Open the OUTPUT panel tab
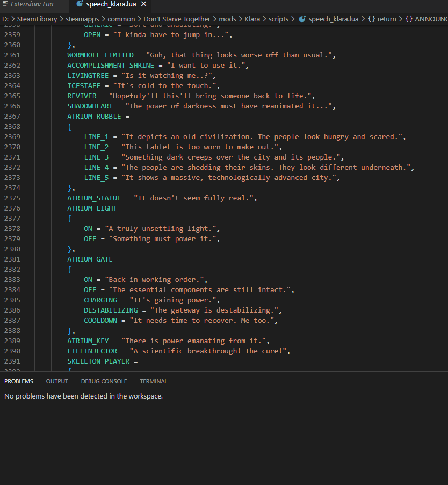The height and width of the screenshot is (485, 448). click(57, 381)
